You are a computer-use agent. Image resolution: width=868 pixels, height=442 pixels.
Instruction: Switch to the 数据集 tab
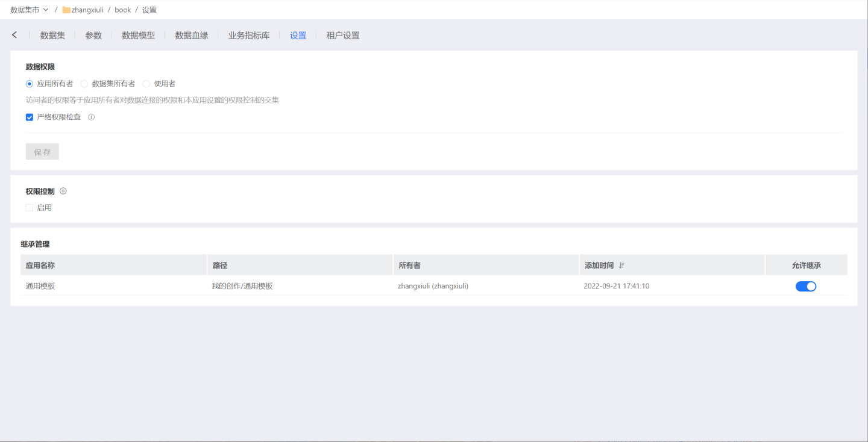(52, 36)
